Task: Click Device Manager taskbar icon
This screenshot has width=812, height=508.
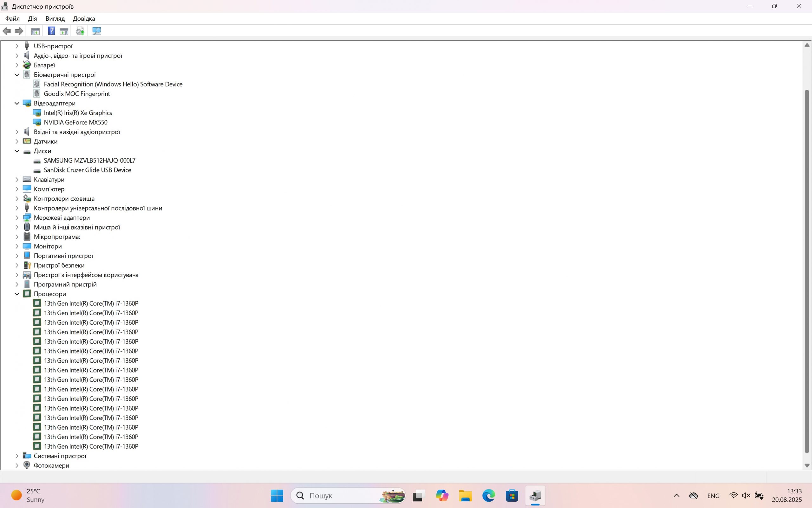Action: tap(535, 496)
